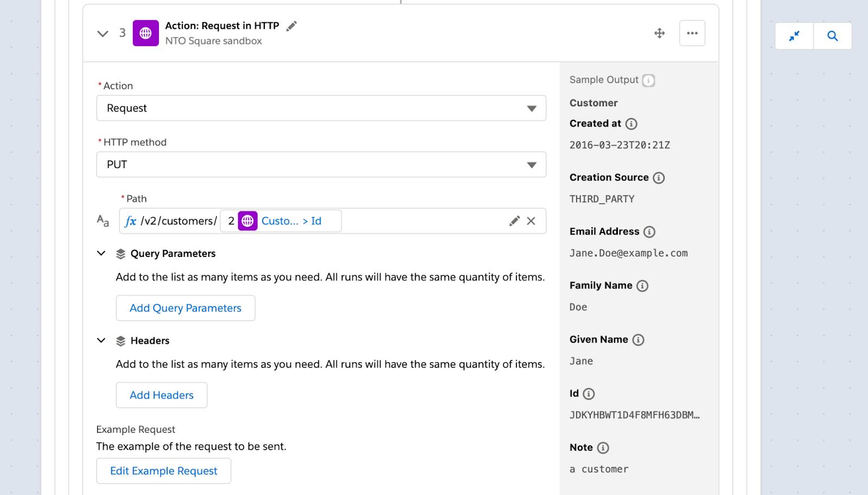
Task: Click info icon next to Given Name
Action: pos(639,340)
